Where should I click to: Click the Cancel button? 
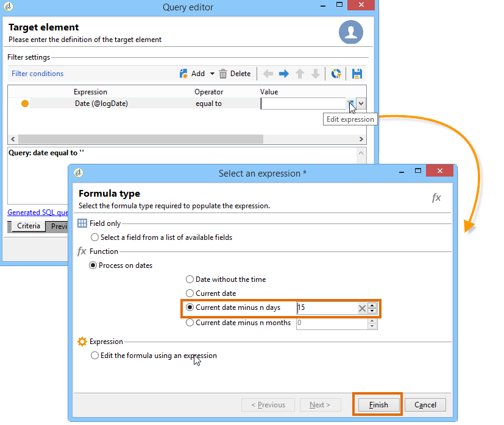[x=425, y=405]
